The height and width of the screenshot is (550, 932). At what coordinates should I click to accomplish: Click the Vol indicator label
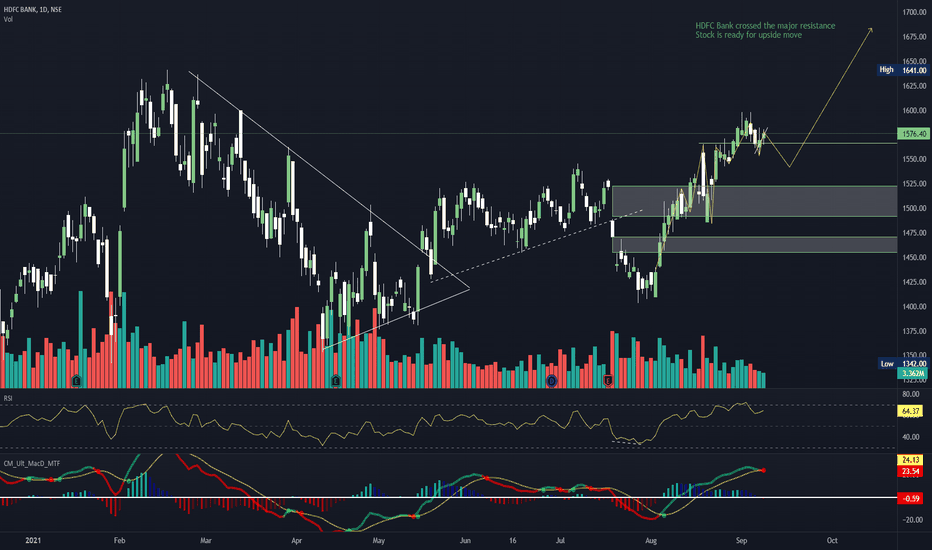8,19
